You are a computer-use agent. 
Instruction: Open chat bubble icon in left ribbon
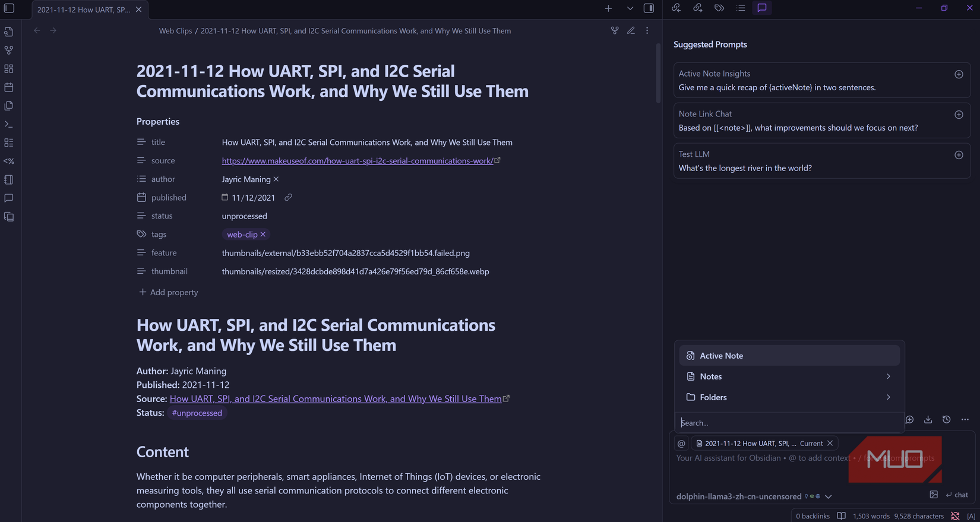click(9, 198)
